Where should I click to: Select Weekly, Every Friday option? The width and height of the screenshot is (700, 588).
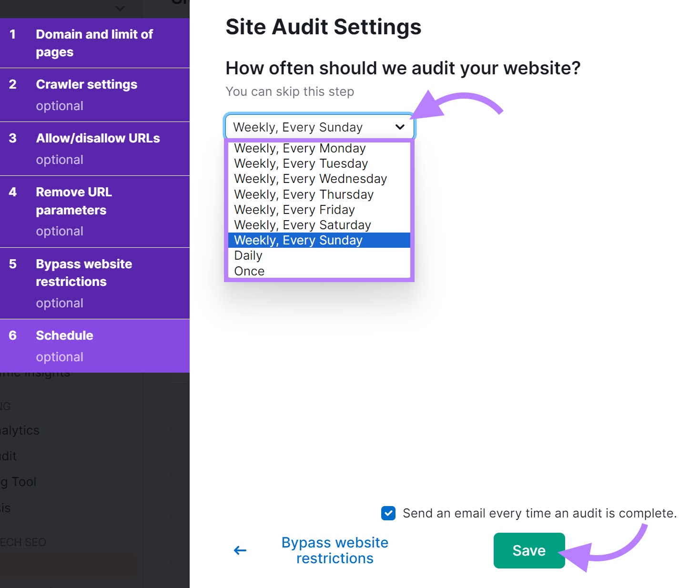pos(294,210)
